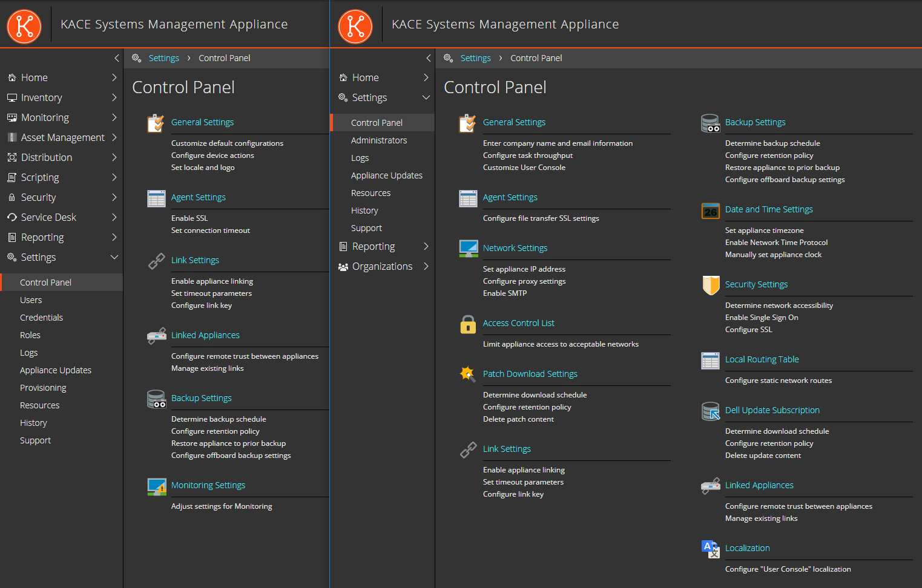Expand the Monitoring menu chevron

pyautogui.click(x=114, y=117)
